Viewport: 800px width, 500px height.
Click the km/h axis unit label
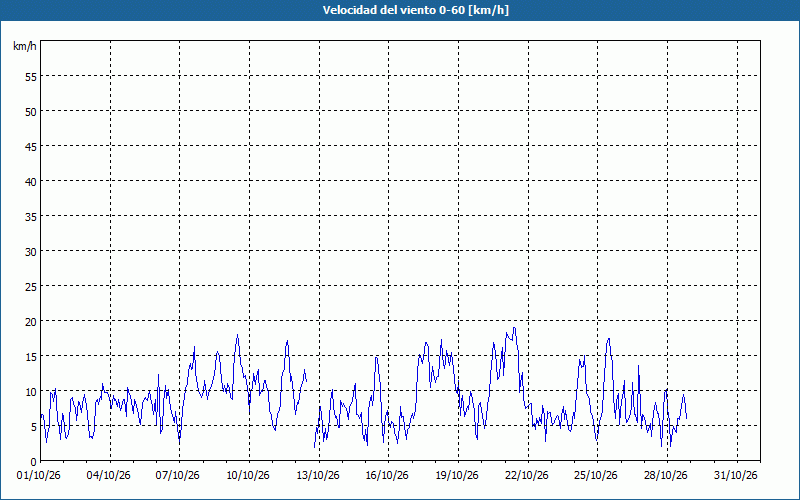pos(25,46)
